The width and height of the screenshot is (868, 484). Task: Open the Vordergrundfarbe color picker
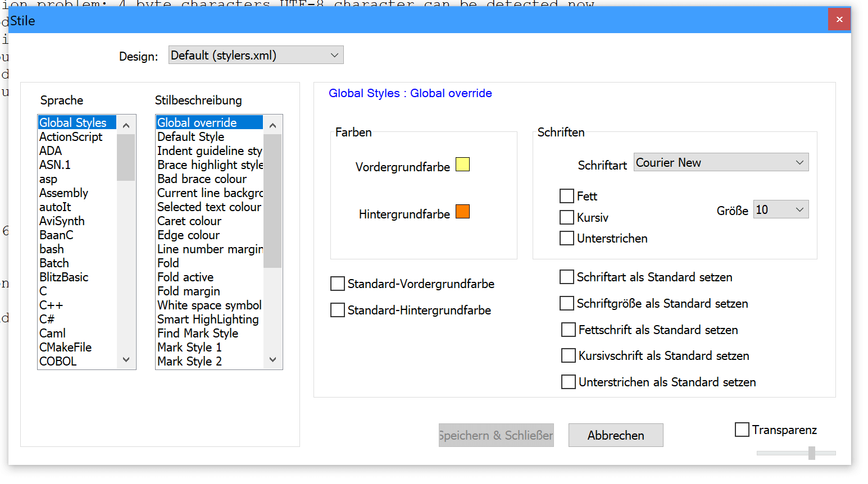462,164
